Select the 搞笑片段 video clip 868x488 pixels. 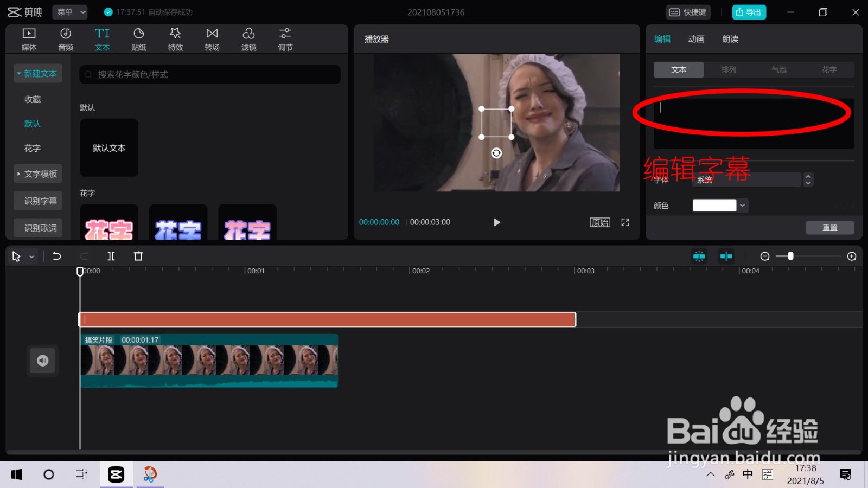(x=209, y=361)
